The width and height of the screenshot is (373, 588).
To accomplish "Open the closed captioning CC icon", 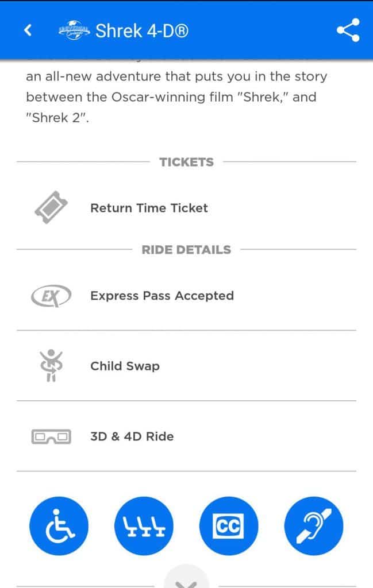I will (x=229, y=526).
